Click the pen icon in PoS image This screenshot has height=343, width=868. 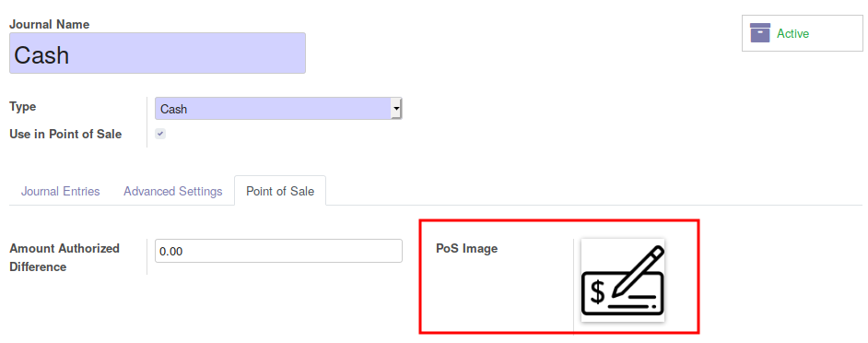click(x=637, y=272)
